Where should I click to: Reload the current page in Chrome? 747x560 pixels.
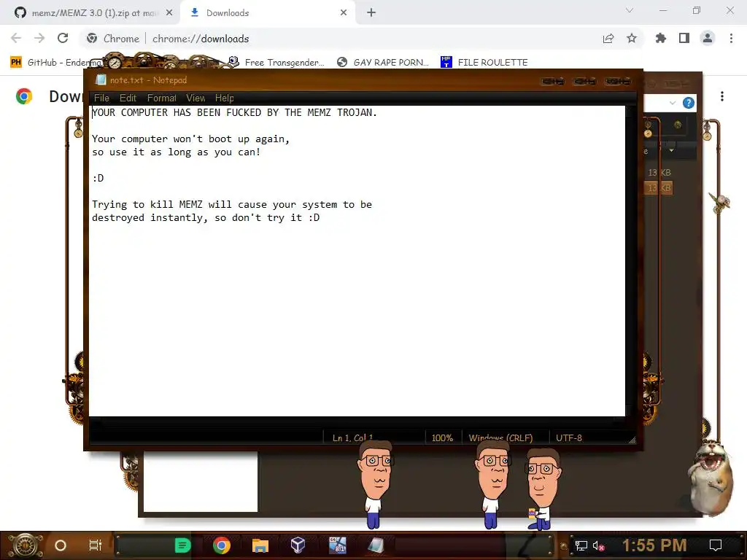tap(63, 38)
